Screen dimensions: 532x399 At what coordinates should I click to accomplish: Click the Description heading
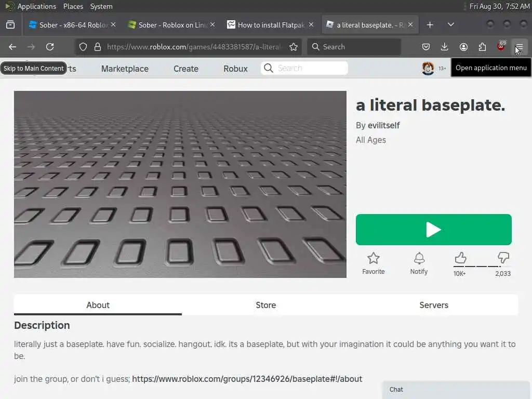coord(42,325)
